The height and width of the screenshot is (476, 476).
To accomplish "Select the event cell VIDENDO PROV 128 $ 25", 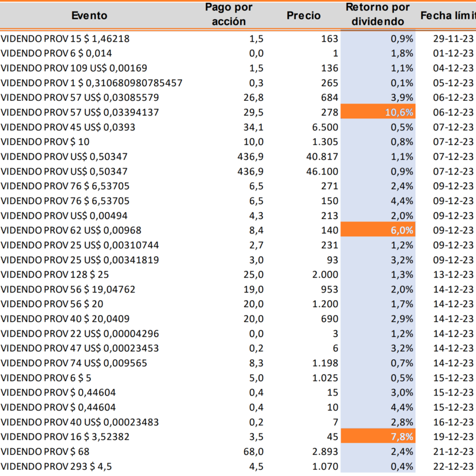I will click(x=55, y=274).
